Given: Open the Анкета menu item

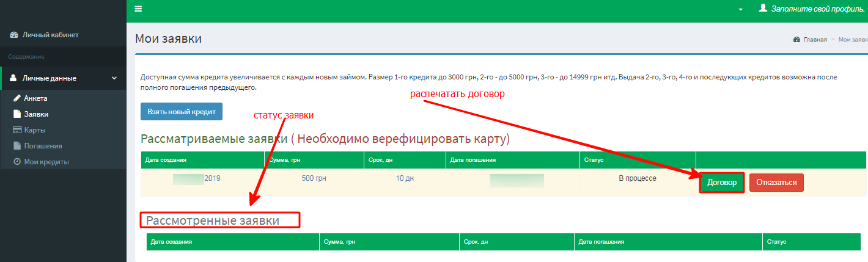Looking at the screenshot, I should coord(35,98).
